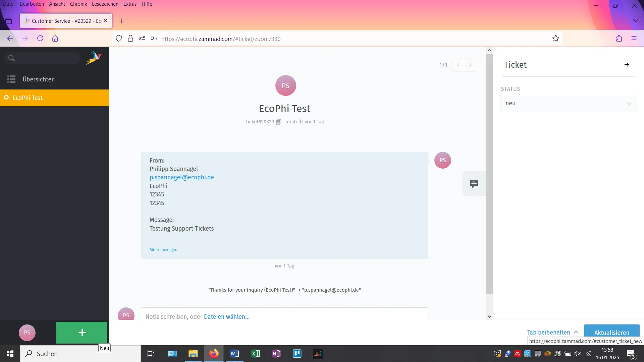The image size is (644, 362).
Task: Open the internal note speech bubble icon
Action: (474, 183)
